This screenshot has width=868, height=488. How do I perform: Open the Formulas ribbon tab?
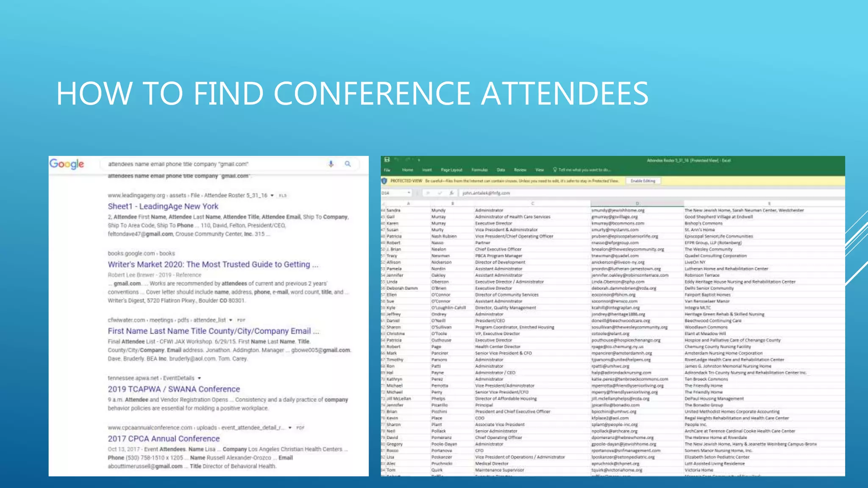(x=479, y=170)
